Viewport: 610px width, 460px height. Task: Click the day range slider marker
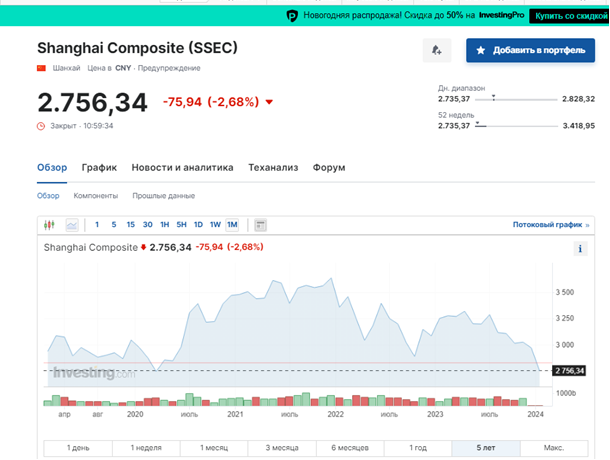pos(493,97)
